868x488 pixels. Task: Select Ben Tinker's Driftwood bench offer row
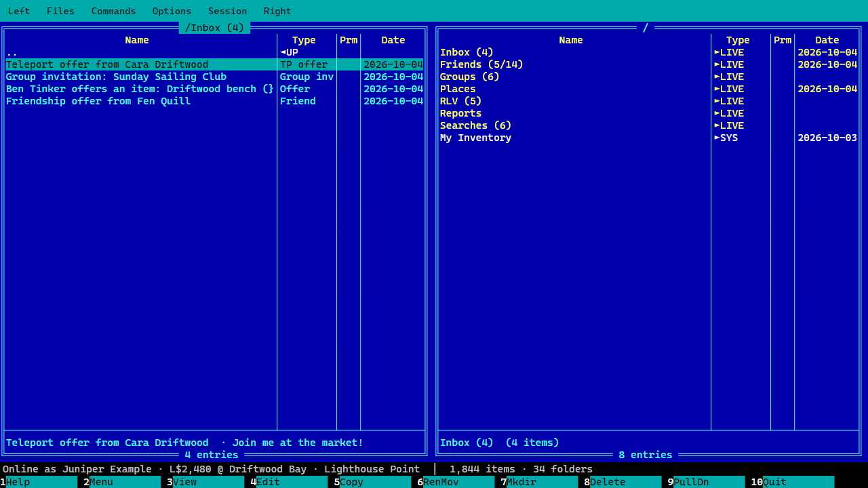coord(214,89)
